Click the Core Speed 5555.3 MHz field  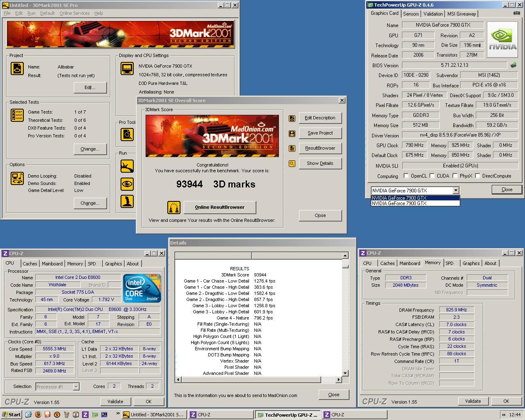pyautogui.click(x=55, y=349)
